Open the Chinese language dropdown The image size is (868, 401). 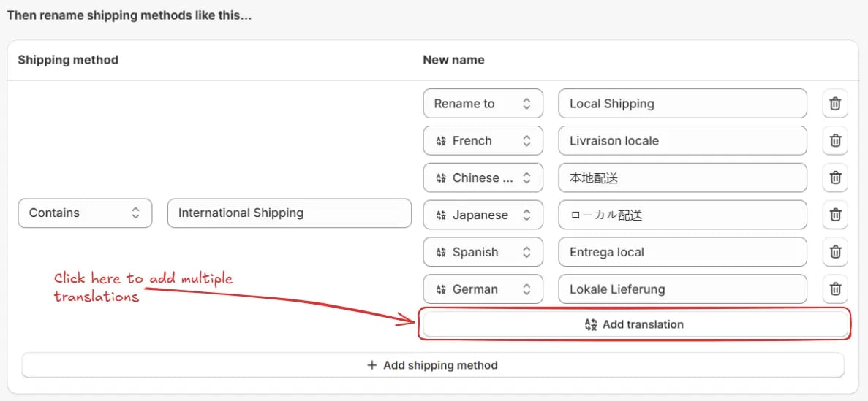point(483,177)
